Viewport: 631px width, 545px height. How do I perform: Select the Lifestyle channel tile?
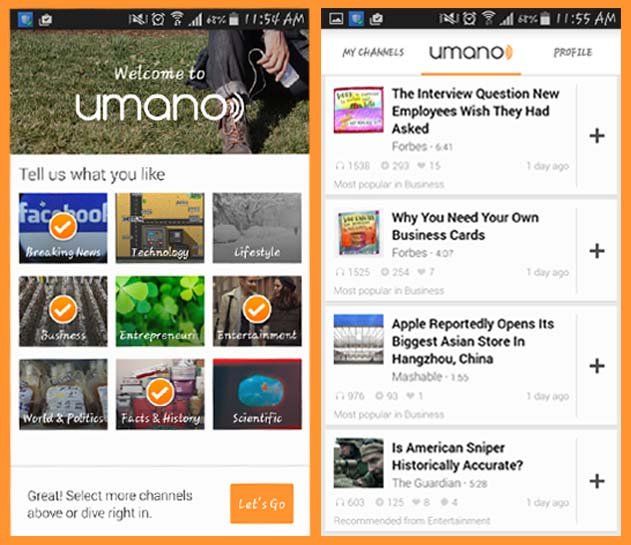[257, 228]
